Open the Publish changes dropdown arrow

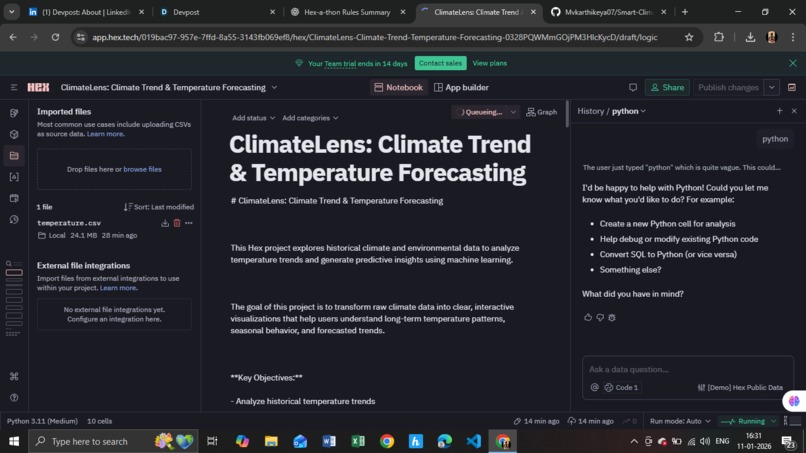pos(772,87)
